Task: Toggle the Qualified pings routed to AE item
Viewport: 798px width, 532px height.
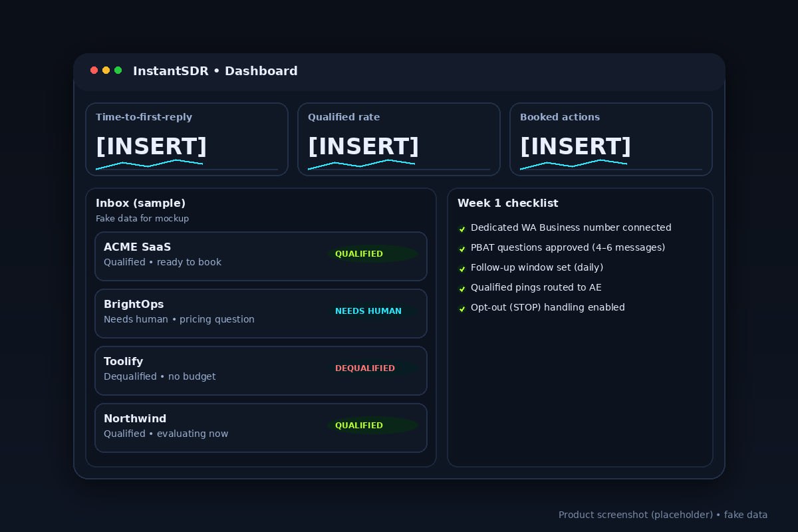Action: [x=462, y=289]
